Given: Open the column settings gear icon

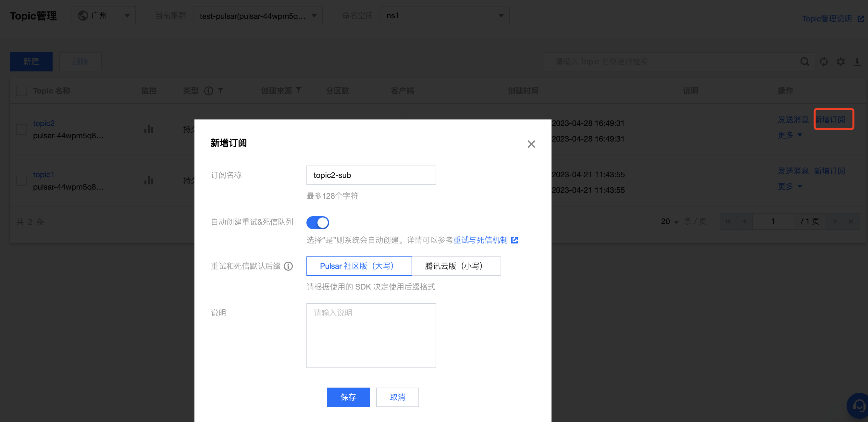Looking at the screenshot, I should (840, 62).
